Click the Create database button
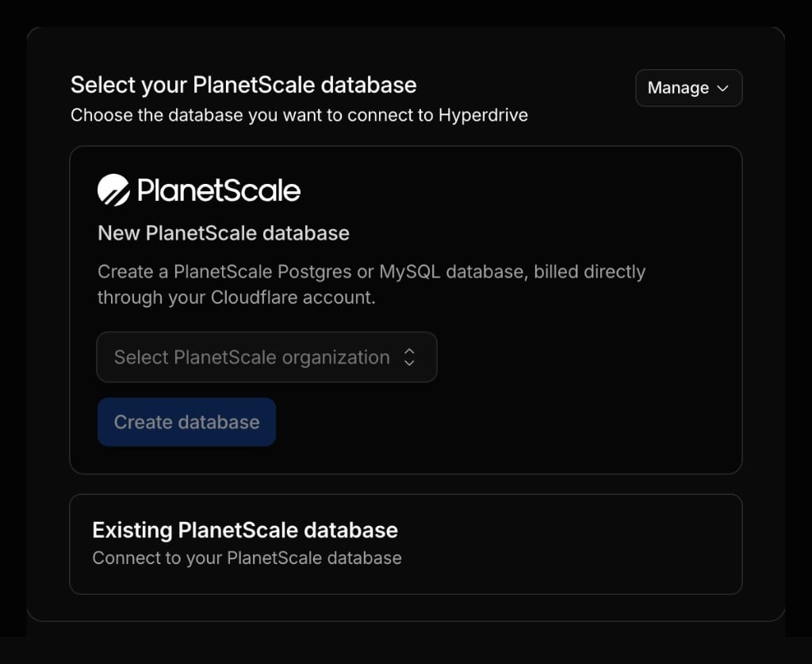This screenshot has width=812, height=664. click(186, 421)
